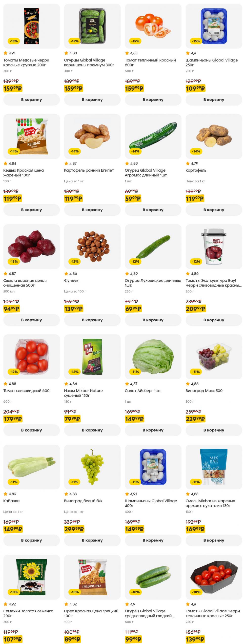Viewport: 247px width, 644px height.
Task: Click the -14% badge on Картофель
Action: [x=196, y=151]
